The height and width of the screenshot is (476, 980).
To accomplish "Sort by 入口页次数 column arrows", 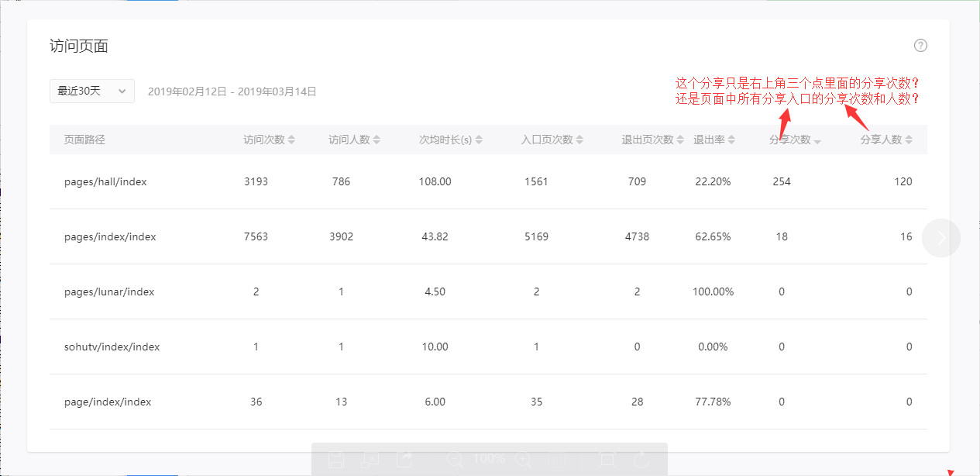I will 579,140.
